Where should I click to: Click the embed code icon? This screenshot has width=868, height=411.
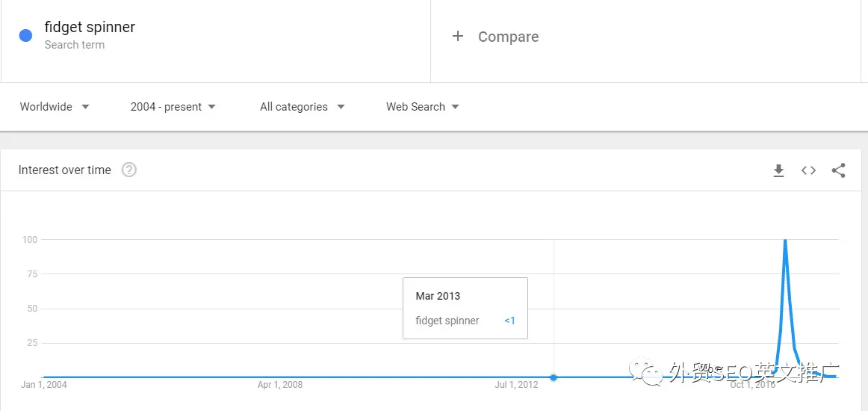(x=808, y=170)
